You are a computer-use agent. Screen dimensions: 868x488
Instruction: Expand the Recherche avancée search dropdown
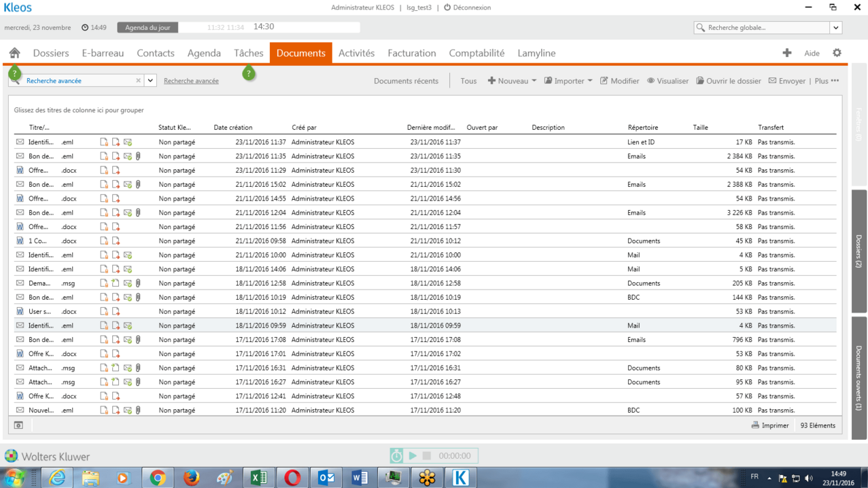point(150,80)
